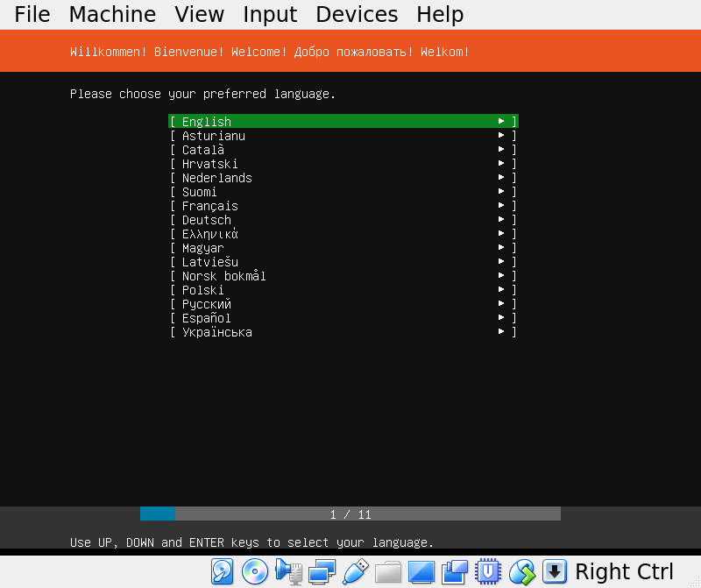Open the Devices menu
This screenshot has height=588, width=701.
(357, 14)
